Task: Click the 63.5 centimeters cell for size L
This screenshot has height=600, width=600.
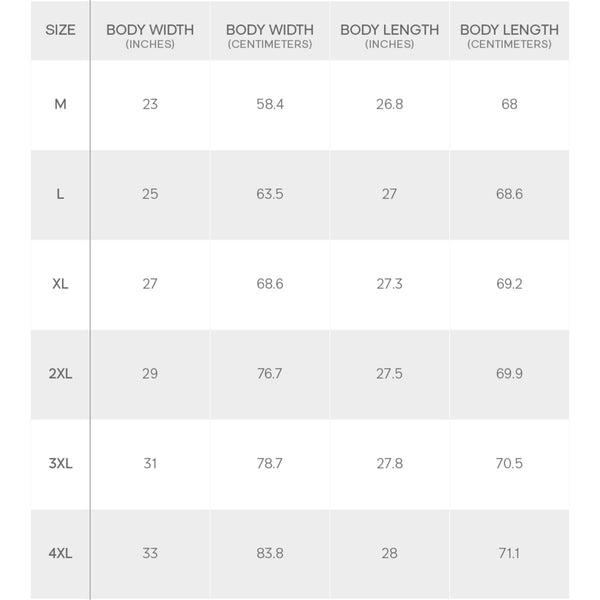Action: tap(270, 194)
